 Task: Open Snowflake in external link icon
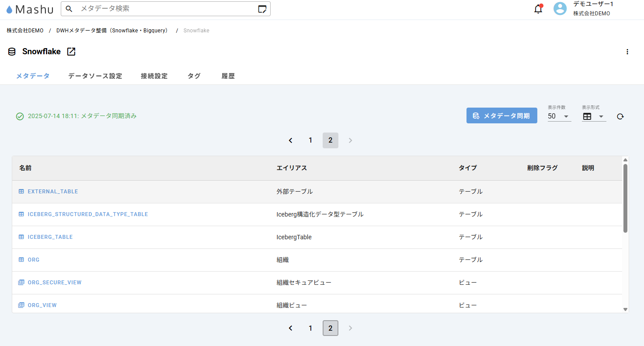pyautogui.click(x=71, y=52)
